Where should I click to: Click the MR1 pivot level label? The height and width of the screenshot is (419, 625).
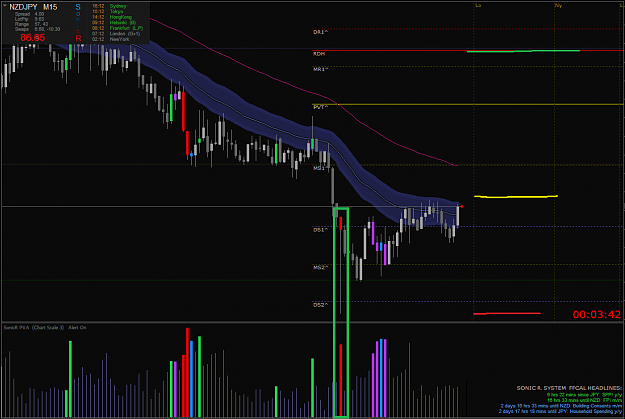(320, 69)
